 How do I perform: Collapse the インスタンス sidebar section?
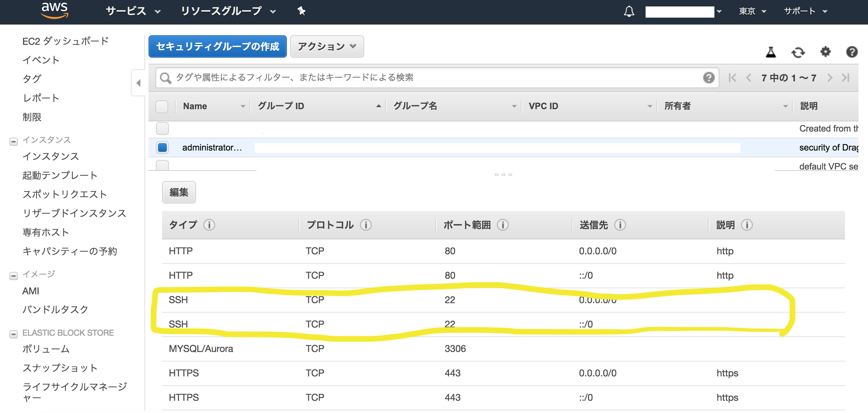tap(14, 141)
